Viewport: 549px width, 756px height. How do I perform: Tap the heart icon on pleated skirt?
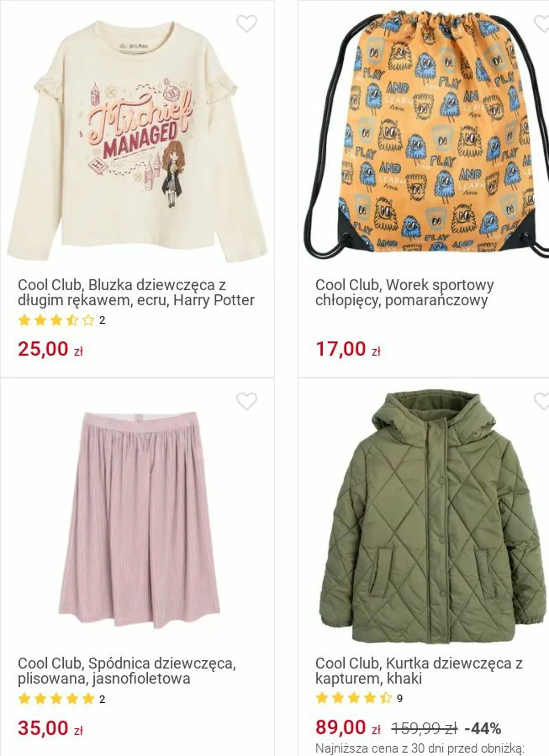tap(246, 401)
